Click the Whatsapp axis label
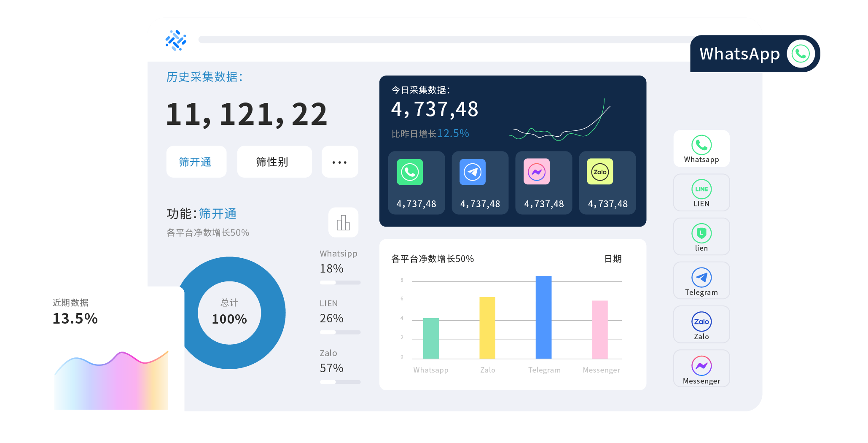 (431, 370)
